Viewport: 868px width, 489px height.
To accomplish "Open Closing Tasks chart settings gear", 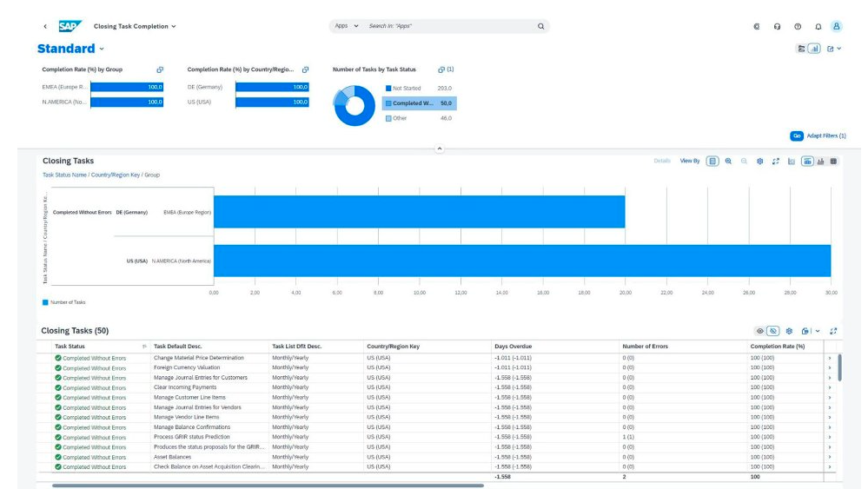I will [759, 161].
